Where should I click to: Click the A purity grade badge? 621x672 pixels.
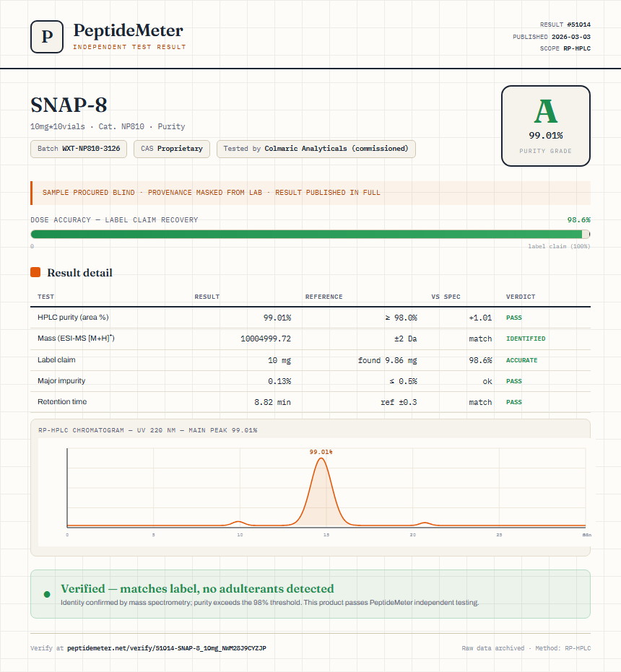(x=545, y=126)
